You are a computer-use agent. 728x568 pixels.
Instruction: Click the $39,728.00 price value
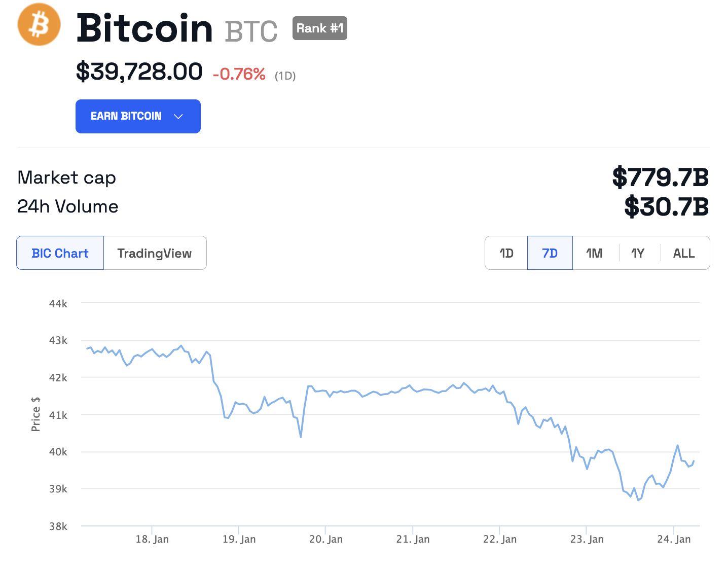click(x=139, y=72)
